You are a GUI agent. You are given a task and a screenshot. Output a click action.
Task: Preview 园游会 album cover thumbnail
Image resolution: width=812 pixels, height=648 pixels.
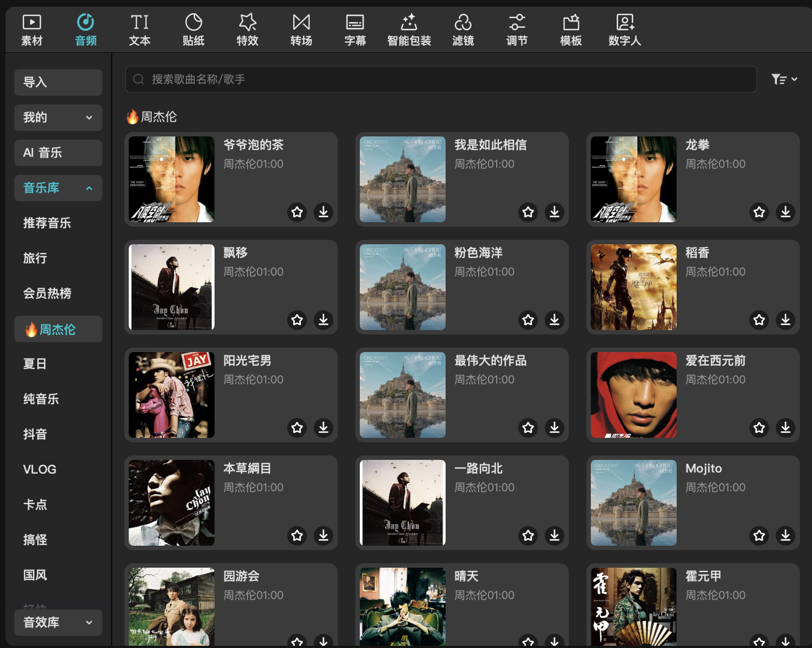click(x=172, y=607)
